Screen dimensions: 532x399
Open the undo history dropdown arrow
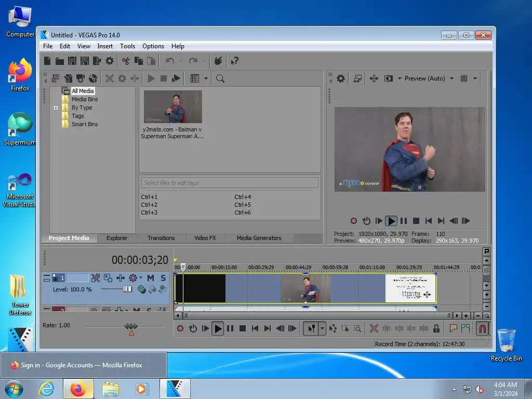[181, 61]
